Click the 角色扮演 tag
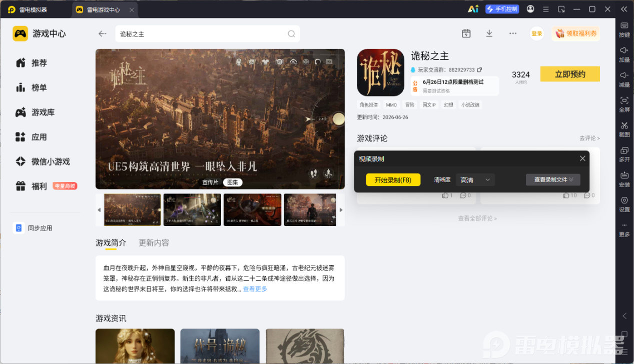Image resolution: width=634 pixels, height=364 pixels. pos(369,105)
